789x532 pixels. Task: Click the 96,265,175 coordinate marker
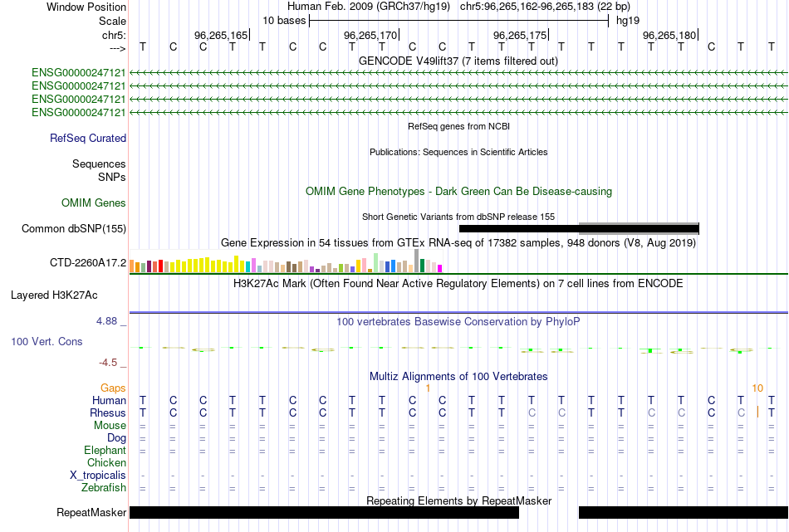[x=520, y=35]
